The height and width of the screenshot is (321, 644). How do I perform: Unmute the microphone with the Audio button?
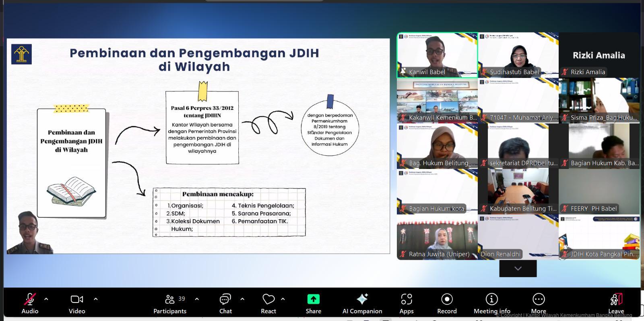click(30, 303)
